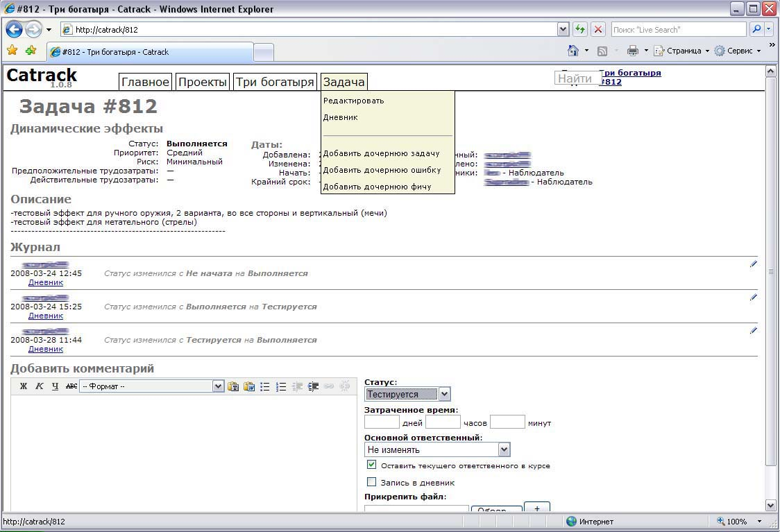Enable the 'Запись в дневник' checkbox

click(x=372, y=482)
